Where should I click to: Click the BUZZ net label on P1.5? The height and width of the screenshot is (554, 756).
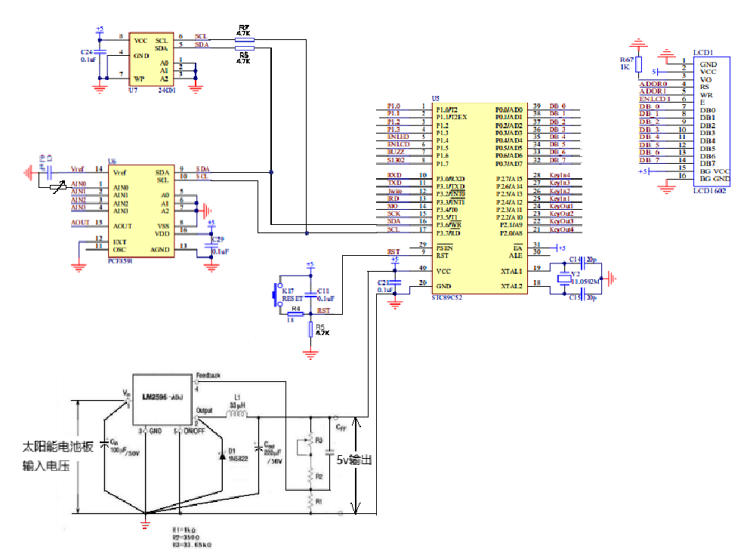tap(396, 152)
